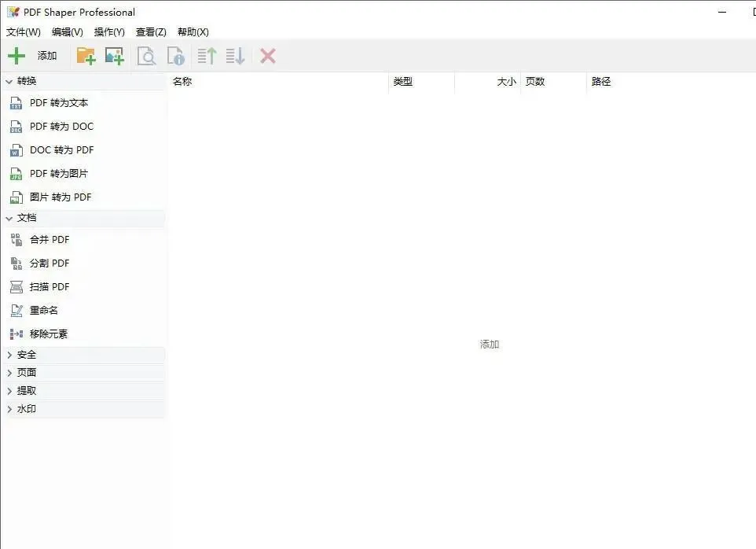The width and height of the screenshot is (756, 549).
Task: Click the 提取 group heading text
Action: pyautogui.click(x=27, y=391)
